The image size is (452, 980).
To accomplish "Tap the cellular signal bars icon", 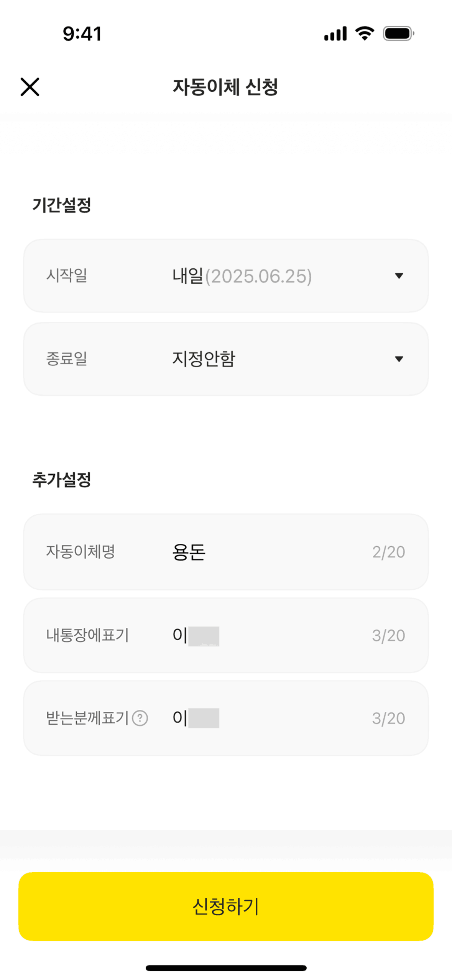I will 335,33.
